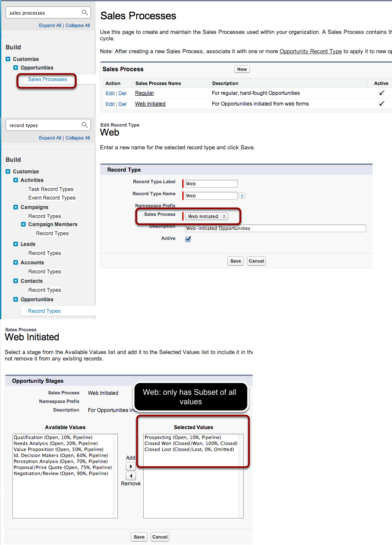Click the info icon beside Record Type Name

[x=242, y=196]
